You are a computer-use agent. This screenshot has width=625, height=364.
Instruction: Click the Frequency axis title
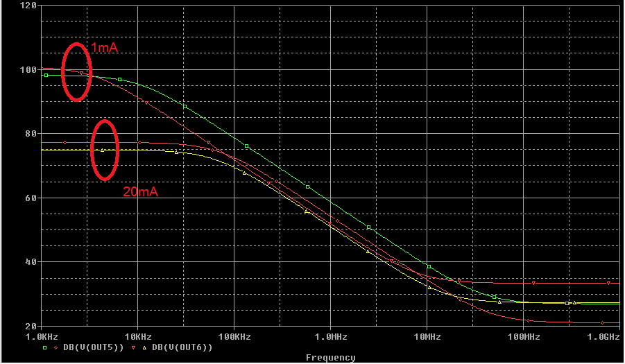coord(330,357)
